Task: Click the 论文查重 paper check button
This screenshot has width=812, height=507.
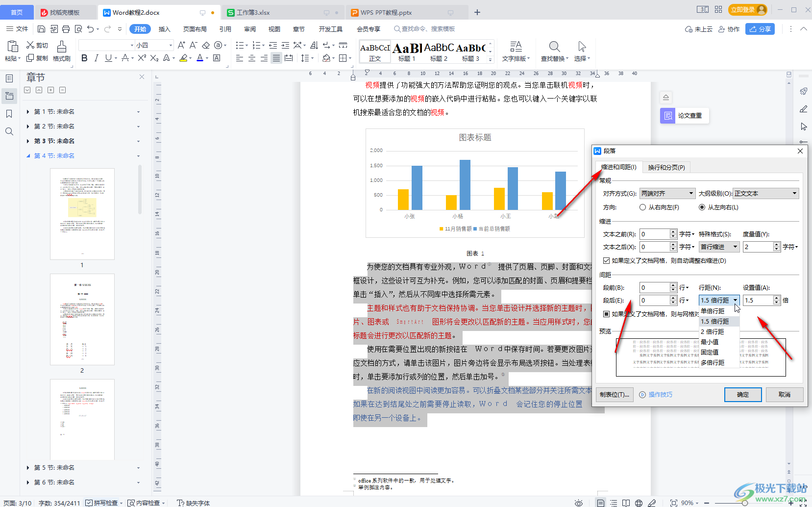Action: [x=685, y=116]
